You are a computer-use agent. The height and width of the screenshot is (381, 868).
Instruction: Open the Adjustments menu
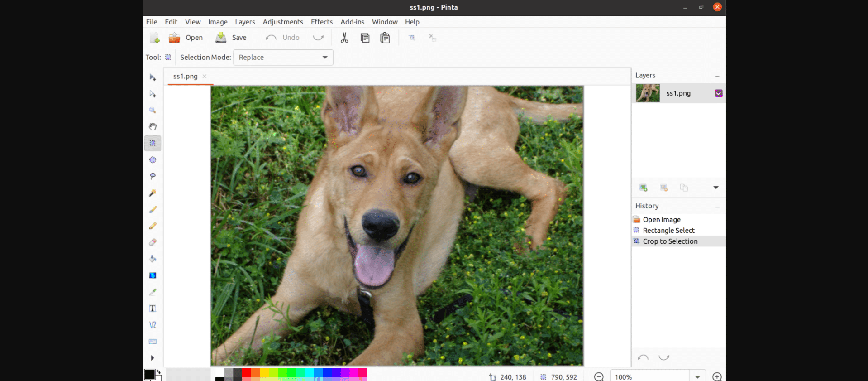tap(283, 22)
